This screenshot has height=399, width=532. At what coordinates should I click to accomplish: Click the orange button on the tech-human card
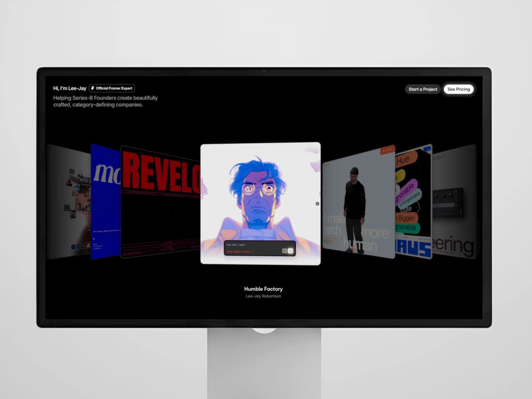point(387,150)
